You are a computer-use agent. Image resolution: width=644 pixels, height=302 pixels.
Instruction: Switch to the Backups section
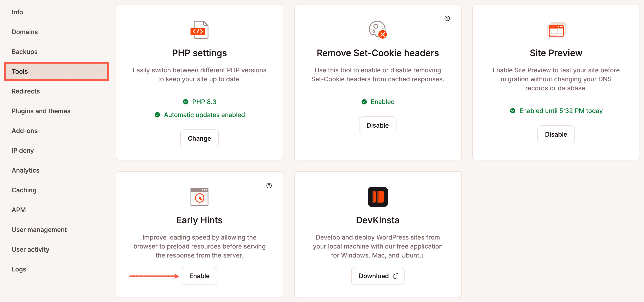point(24,52)
